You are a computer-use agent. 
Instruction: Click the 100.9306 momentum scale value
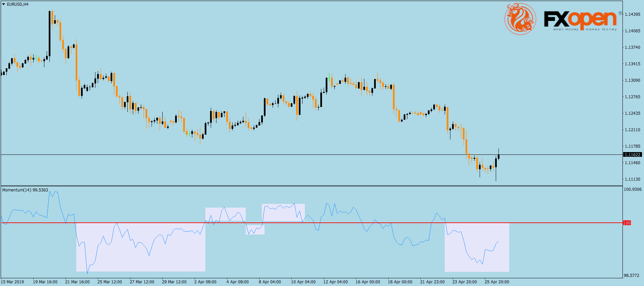point(632,189)
